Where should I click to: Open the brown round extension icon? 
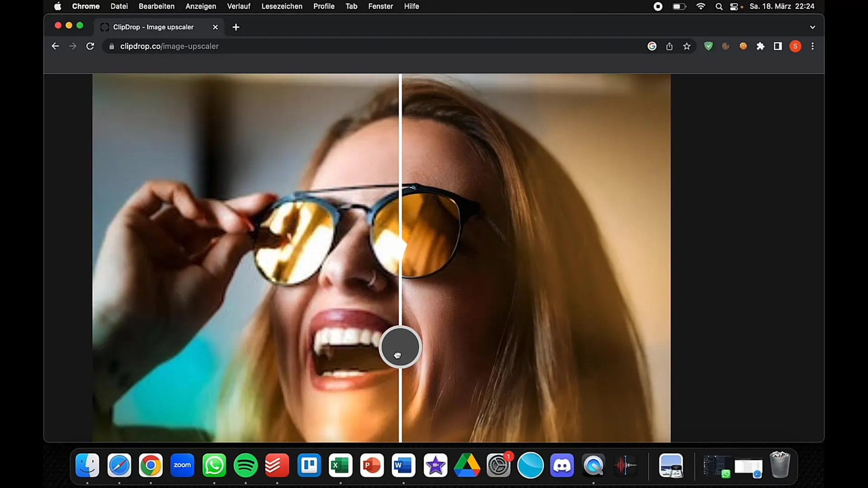click(726, 46)
